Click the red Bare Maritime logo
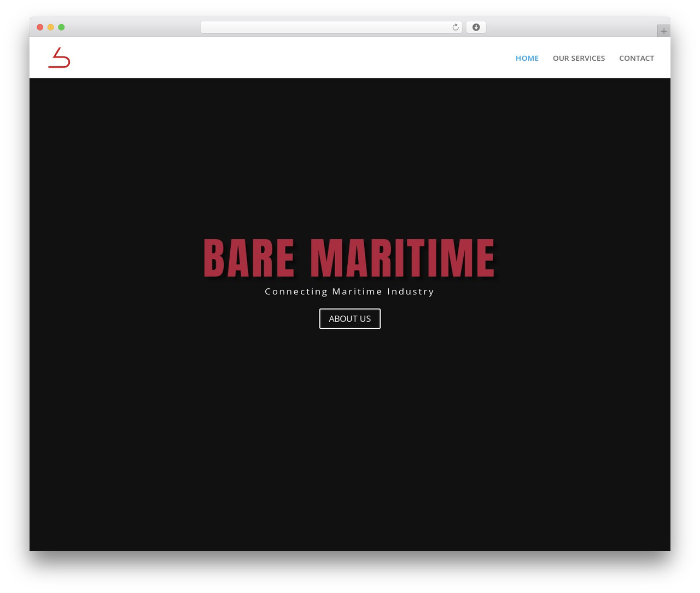The width and height of the screenshot is (700, 593). pos(59,58)
